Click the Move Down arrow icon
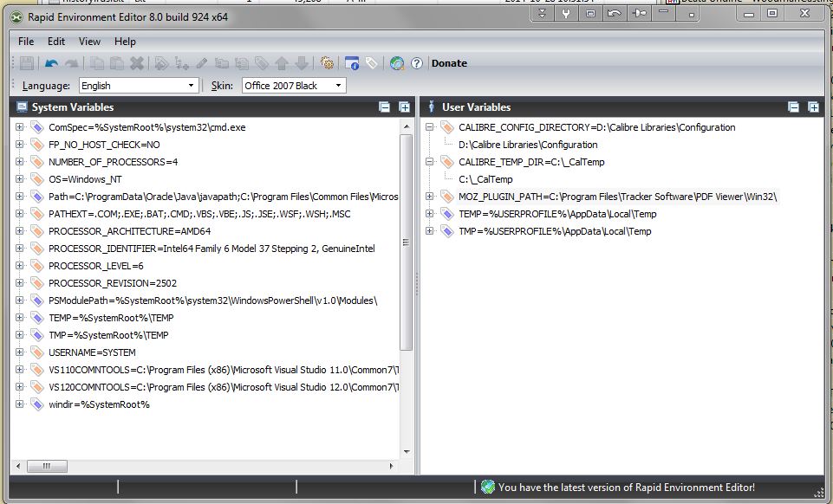This screenshot has height=504, width=833. coord(302,63)
